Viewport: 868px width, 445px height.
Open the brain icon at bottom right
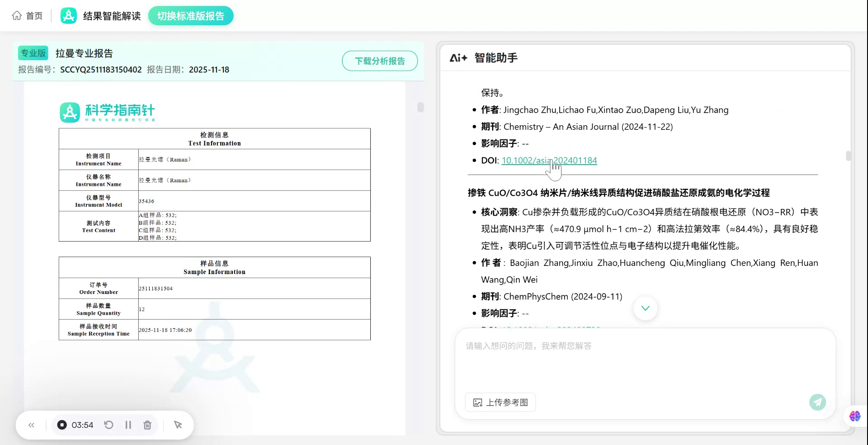pos(854,416)
